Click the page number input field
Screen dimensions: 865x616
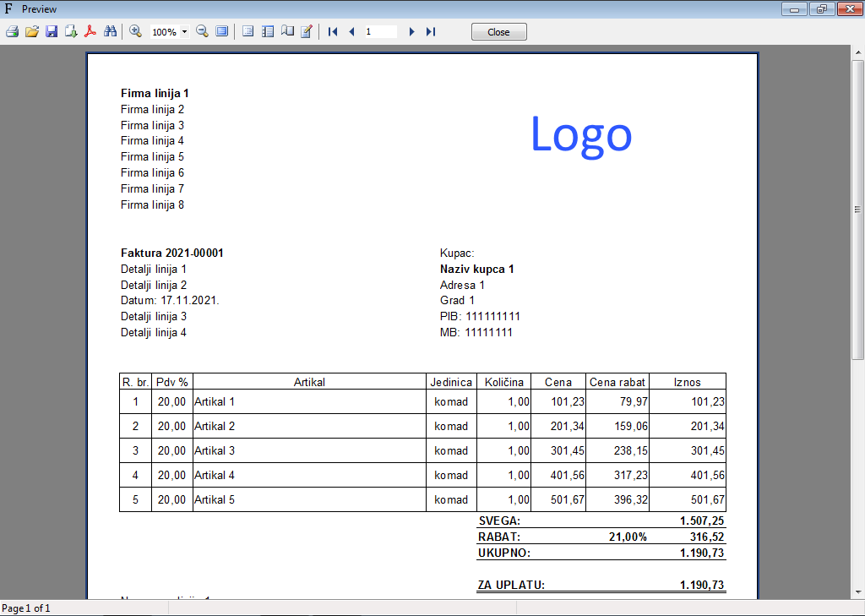380,31
